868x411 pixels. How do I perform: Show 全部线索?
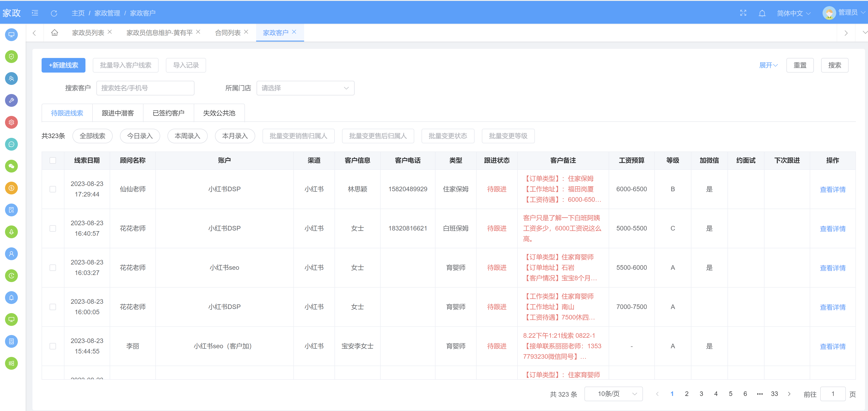click(92, 136)
